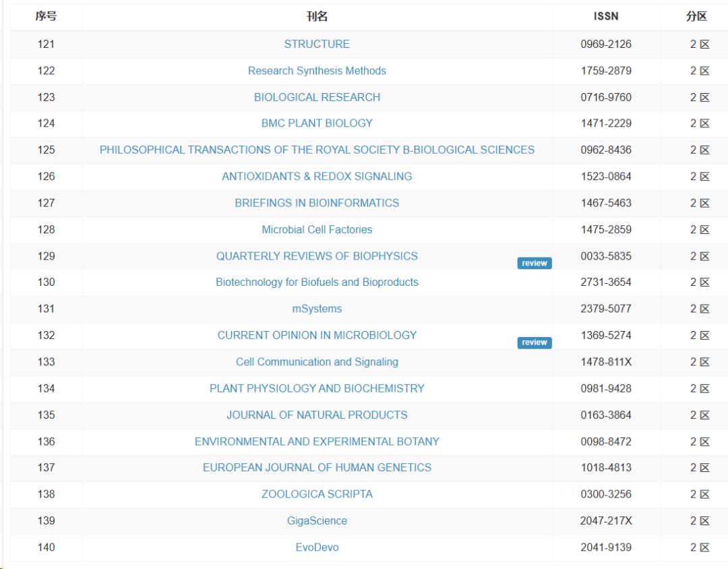Image resolution: width=728 pixels, height=569 pixels.
Task: Click row number 129
Action: [46, 256]
